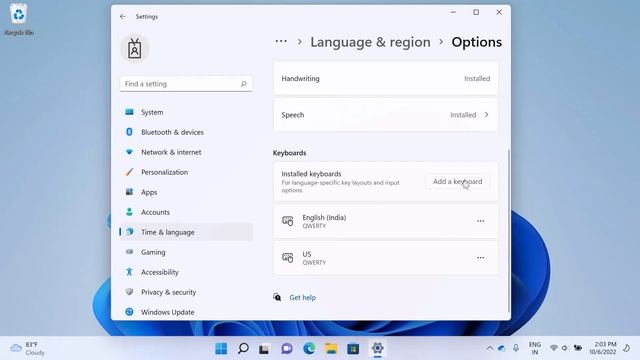Viewport: 640px width, 360px height.
Task: Navigate to Language & region breadcrumb
Action: pos(370,42)
